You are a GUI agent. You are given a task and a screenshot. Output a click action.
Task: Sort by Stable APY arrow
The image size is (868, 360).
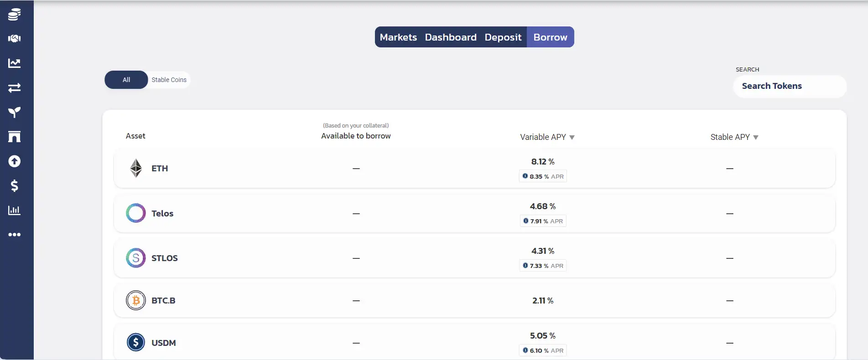[756, 138]
